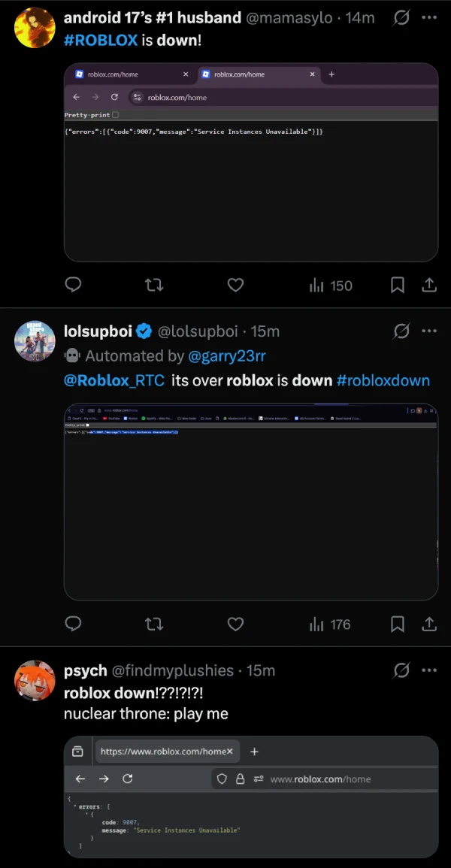This screenshot has width=451, height=868.
Task: Share the mamasylo post
Action: coord(429,285)
